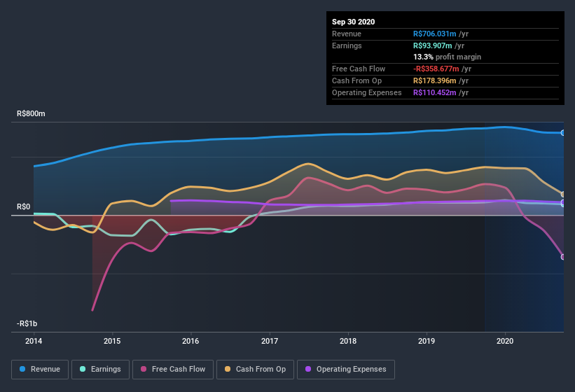Click the Sep 30 2020 tooltip date
The height and width of the screenshot is (392, 575).
pyautogui.click(x=354, y=22)
